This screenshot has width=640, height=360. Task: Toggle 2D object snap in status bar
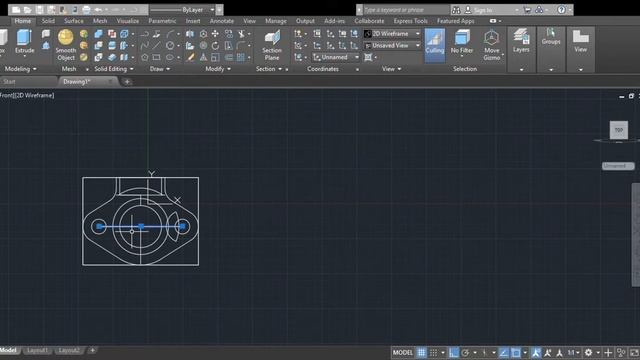(x=516, y=352)
